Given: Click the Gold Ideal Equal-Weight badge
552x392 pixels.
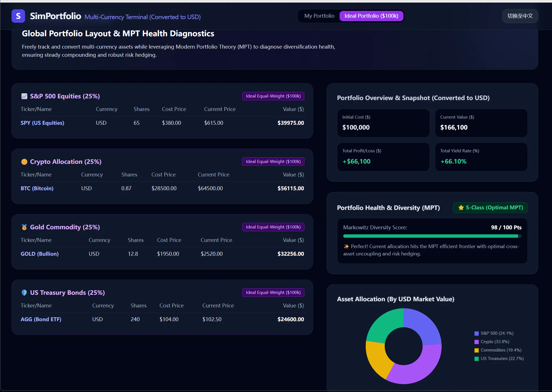Looking at the screenshot, I should click(x=273, y=227).
